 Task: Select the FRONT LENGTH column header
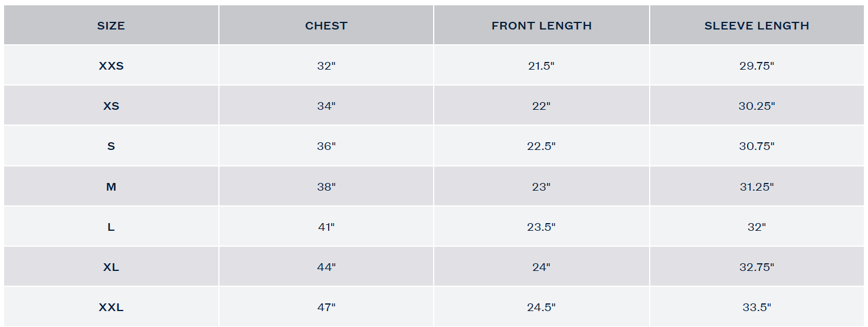tap(541, 26)
